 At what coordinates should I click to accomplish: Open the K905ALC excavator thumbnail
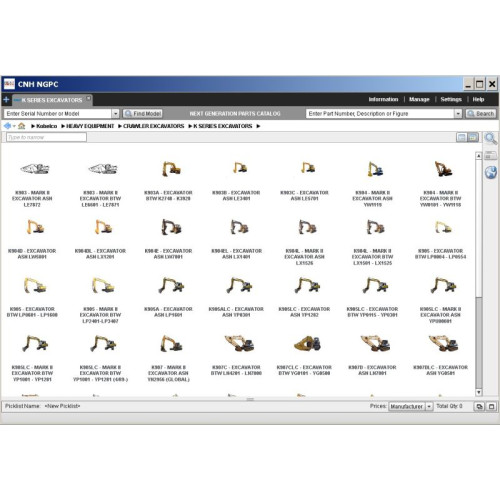239,285
